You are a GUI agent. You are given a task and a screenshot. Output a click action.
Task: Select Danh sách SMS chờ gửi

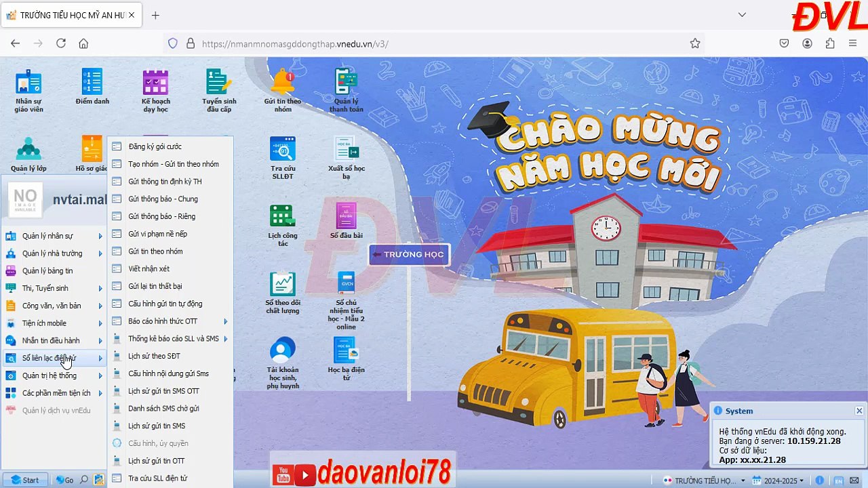170,409
